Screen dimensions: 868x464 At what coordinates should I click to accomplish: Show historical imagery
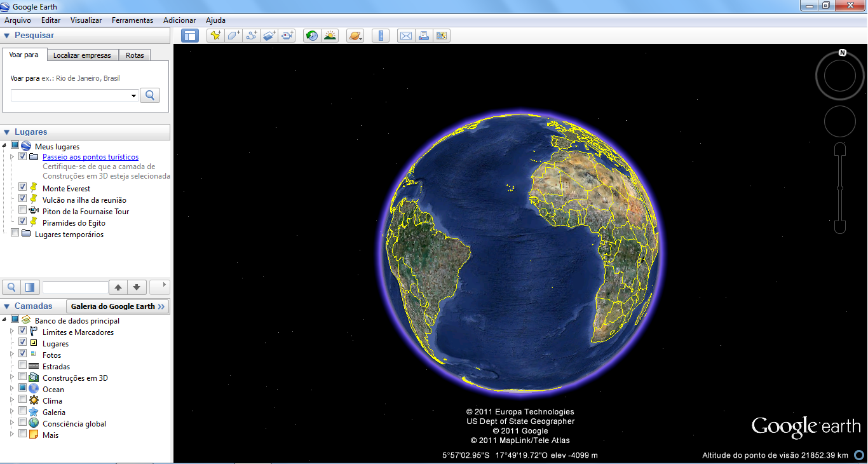[x=312, y=36]
